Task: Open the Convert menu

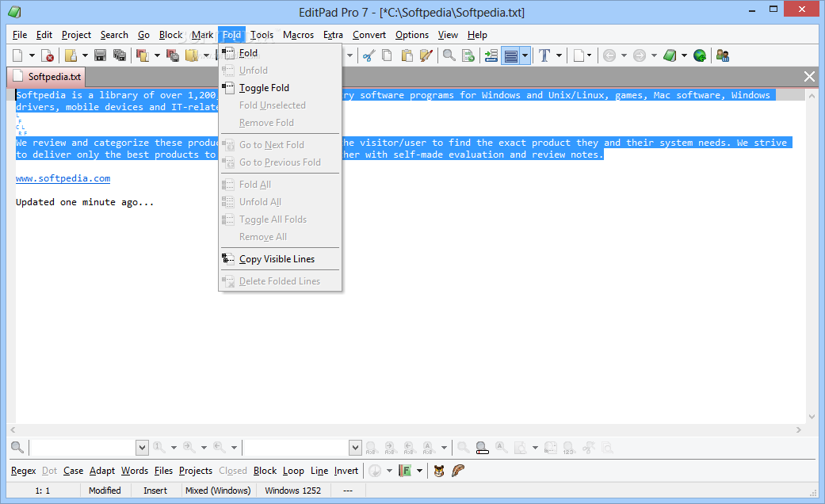Action: [369, 35]
